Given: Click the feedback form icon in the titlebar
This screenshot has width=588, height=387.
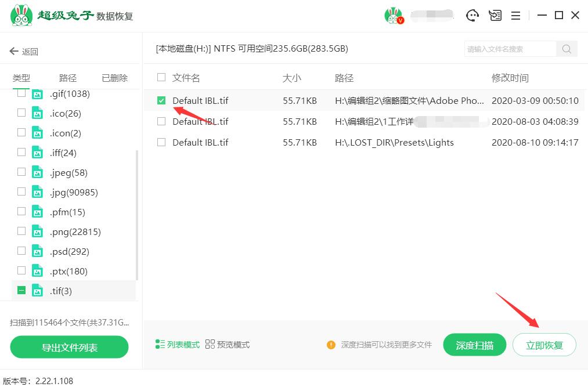Looking at the screenshot, I should click(495, 16).
